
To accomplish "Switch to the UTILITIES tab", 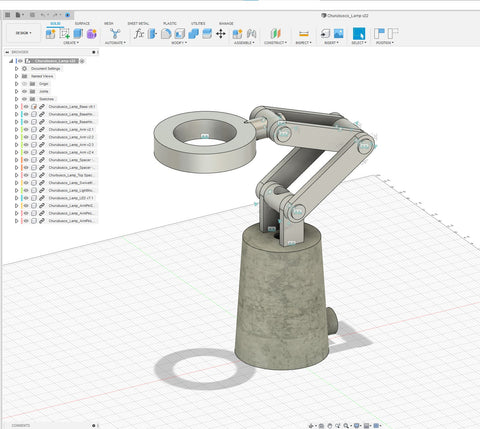I will pyautogui.click(x=198, y=23).
